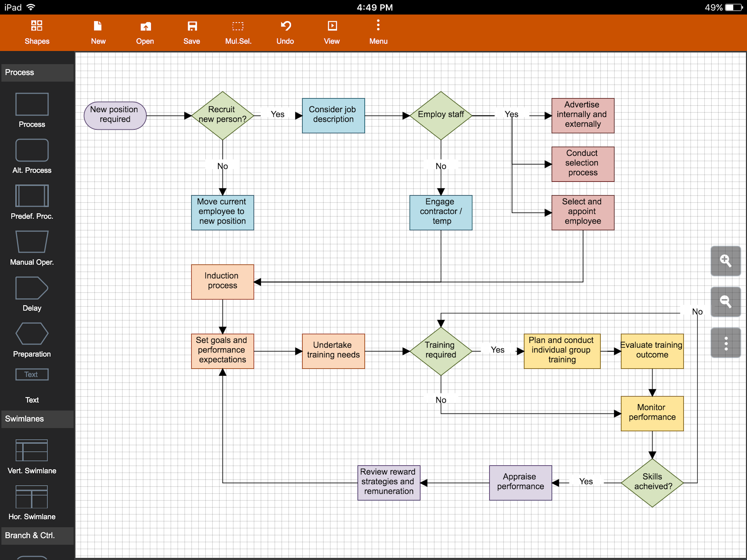Open the Shapes panel icon
The width and height of the screenshot is (747, 560).
tap(37, 32)
